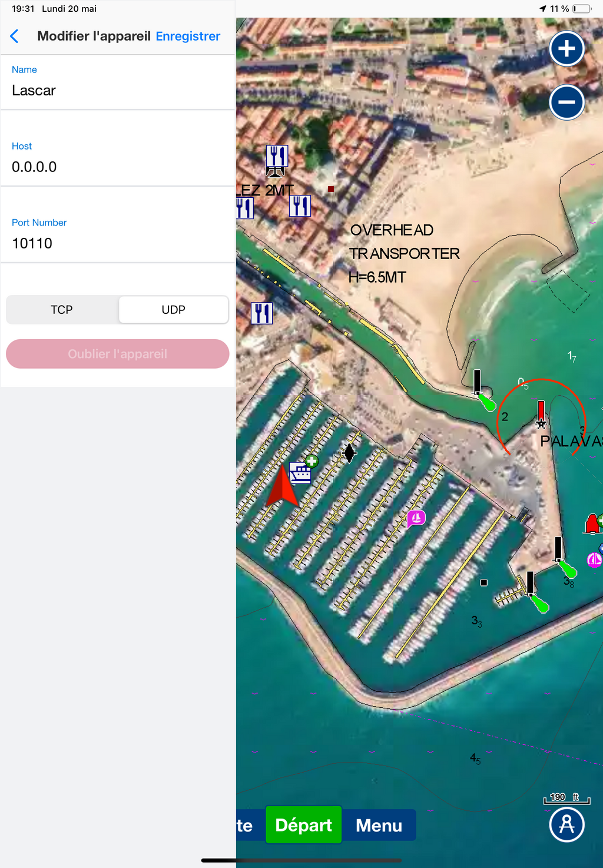603x868 pixels.
Task: Go back using the blue chevron
Action: click(x=15, y=36)
